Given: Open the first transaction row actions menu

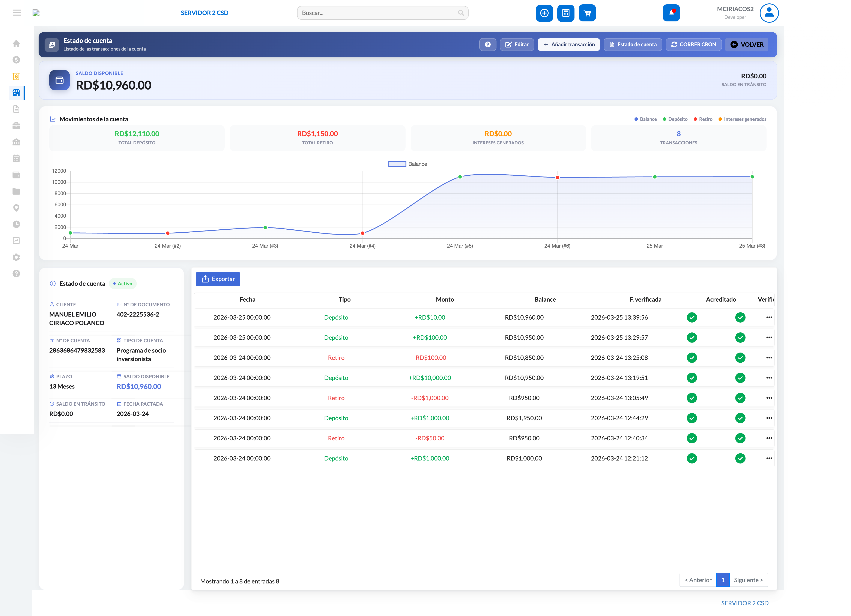Looking at the screenshot, I should tap(770, 317).
